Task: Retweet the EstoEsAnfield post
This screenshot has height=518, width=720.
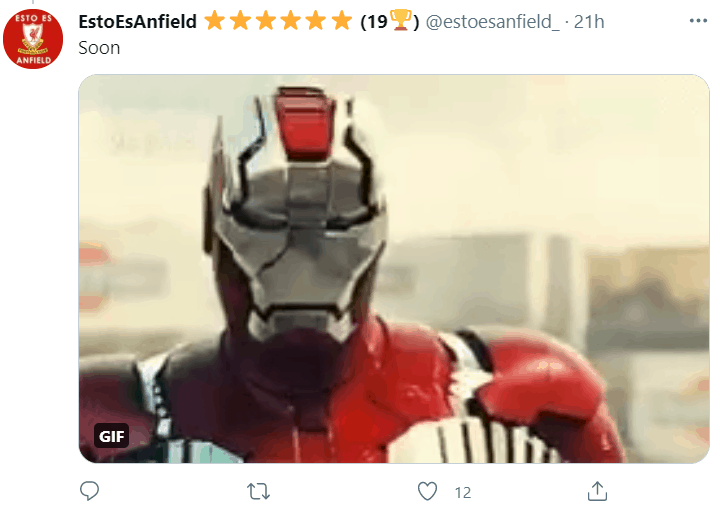Action: click(259, 491)
